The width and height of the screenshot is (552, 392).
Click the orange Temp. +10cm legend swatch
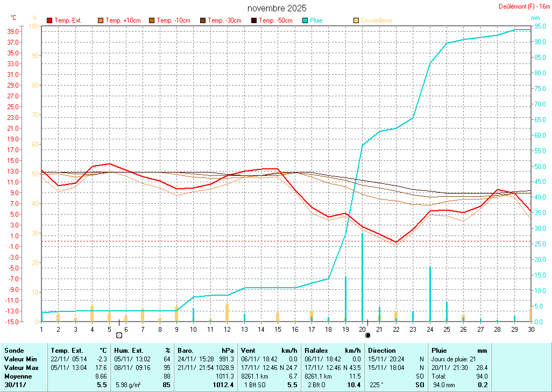[101, 20]
